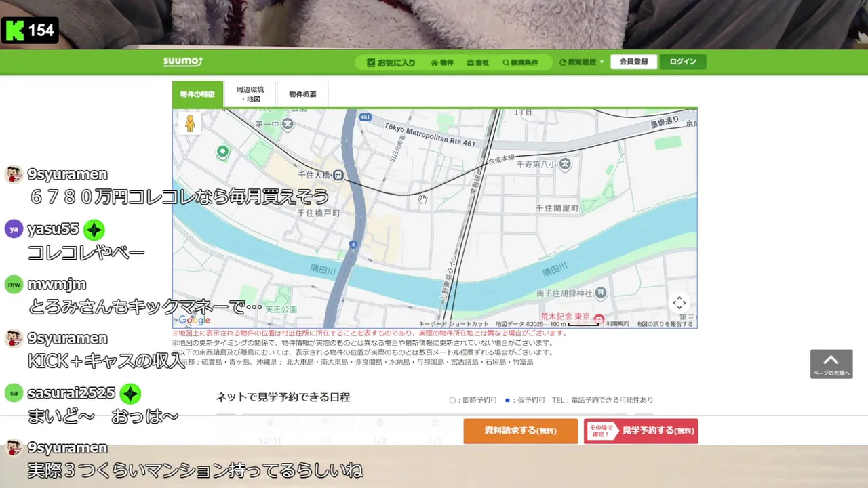Click the red 見学予約する(無料) button
Image resolution: width=868 pixels, height=488 pixels.
(x=641, y=431)
